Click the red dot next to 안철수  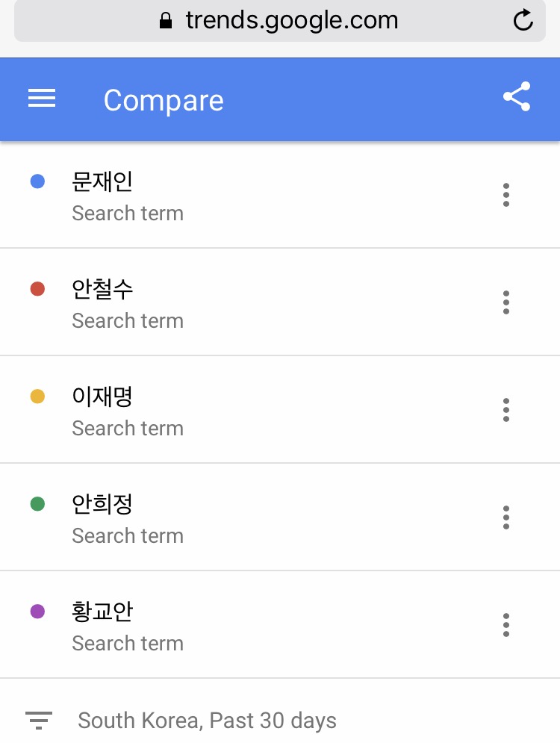pos(37,289)
